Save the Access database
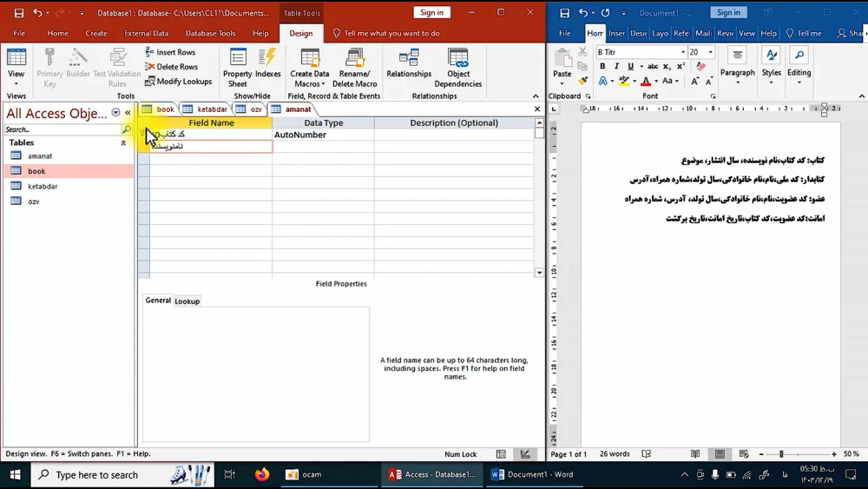This screenshot has height=489, width=868. (18, 13)
